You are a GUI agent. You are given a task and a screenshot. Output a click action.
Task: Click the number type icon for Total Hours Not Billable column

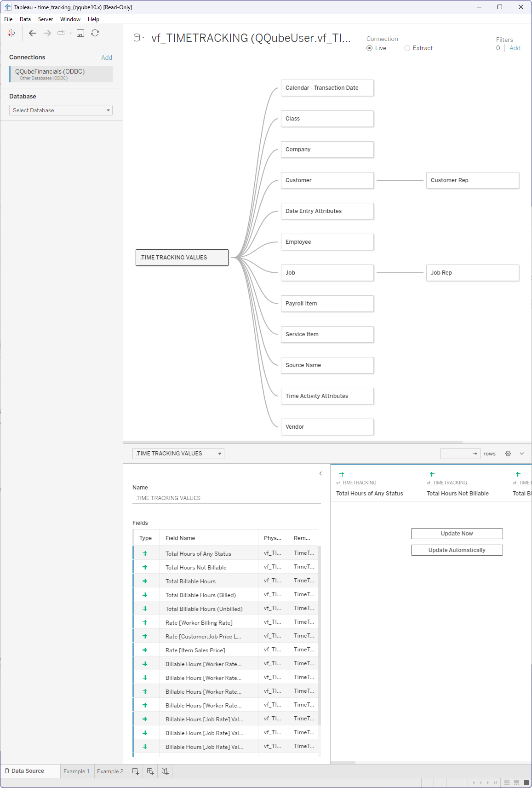[x=432, y=474]
